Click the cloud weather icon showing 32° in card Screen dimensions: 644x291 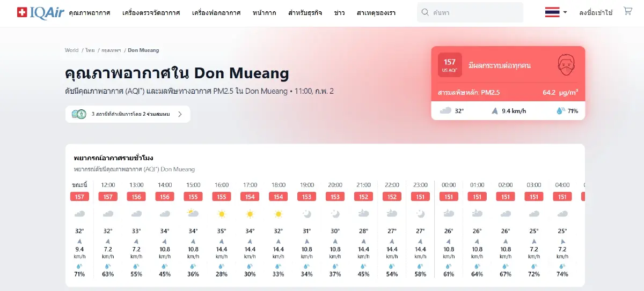pyautogui.click(x=445, y=111)
